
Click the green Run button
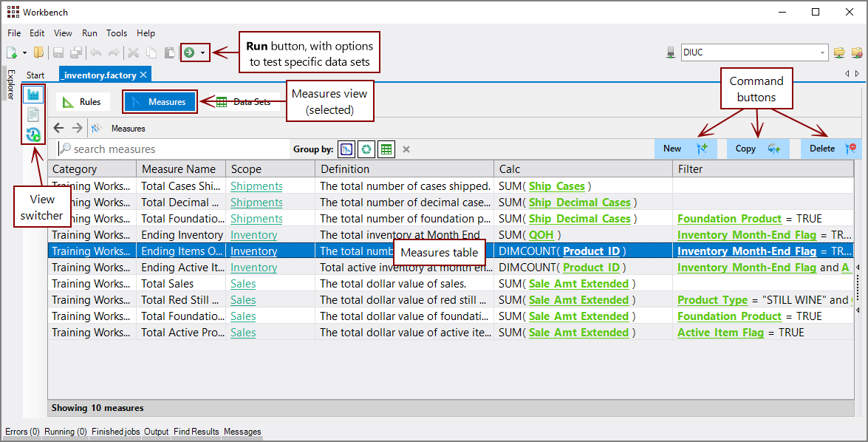(189, 52)
